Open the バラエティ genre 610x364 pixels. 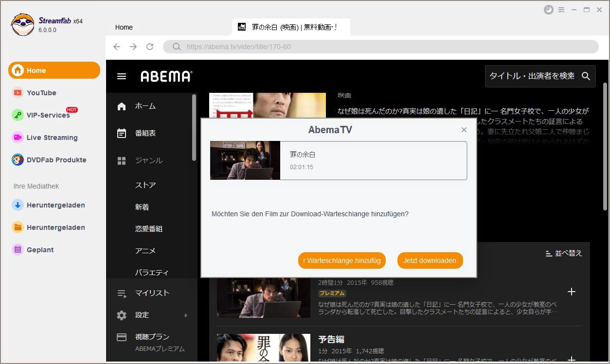click(x=152, y=273)
